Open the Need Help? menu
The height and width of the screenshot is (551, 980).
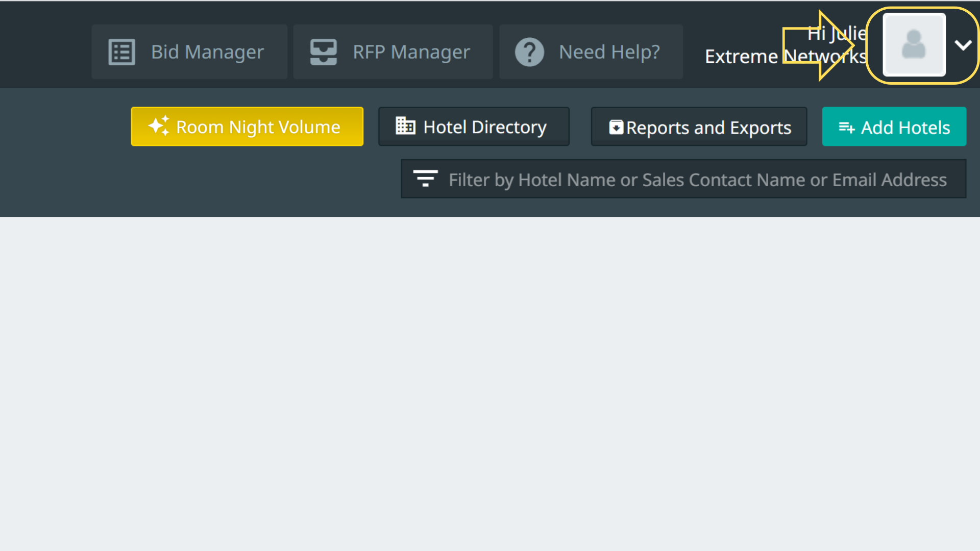(609, 52)
